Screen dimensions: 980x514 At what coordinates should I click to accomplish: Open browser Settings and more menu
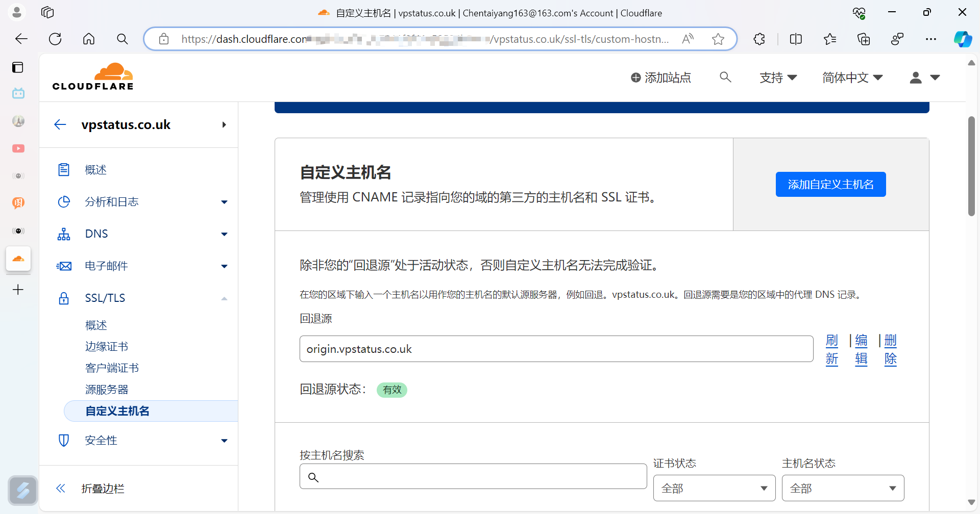tap(931, 39)
